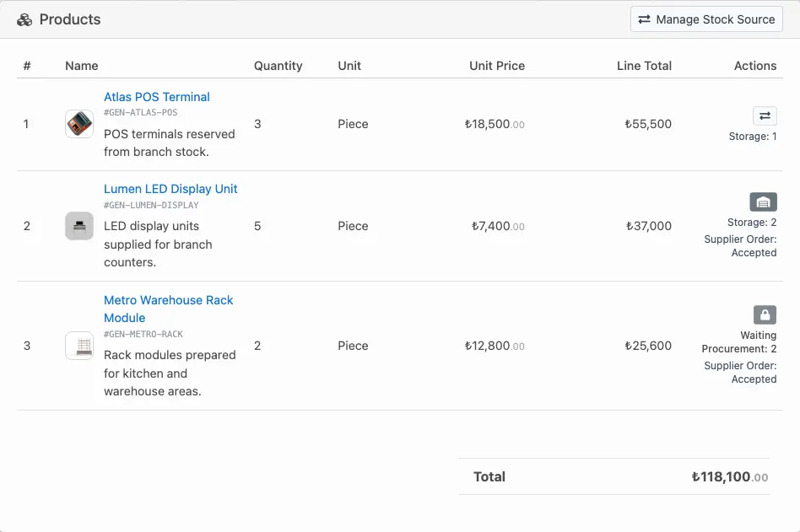Click the 'Waiting Procurement: 2' status text
The height and width of the screenshot is (532, 800).
coord(739,342)
